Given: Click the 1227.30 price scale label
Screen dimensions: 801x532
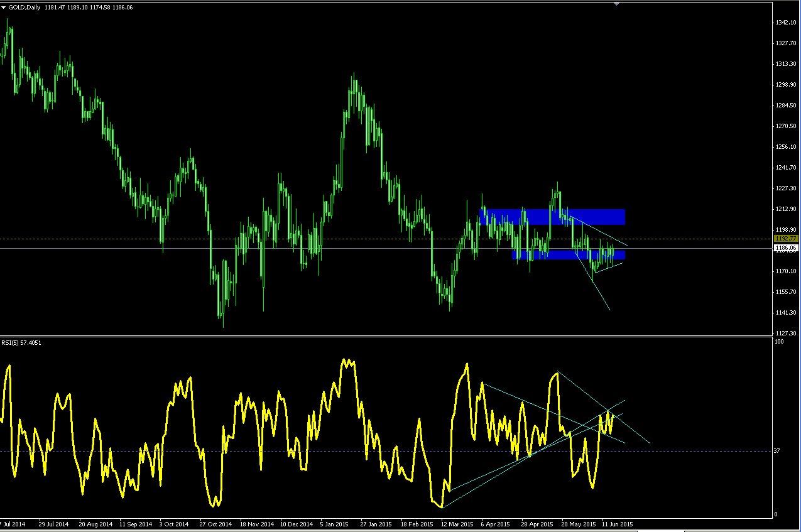Looking at the screenshot, I should tap(786, 188).
